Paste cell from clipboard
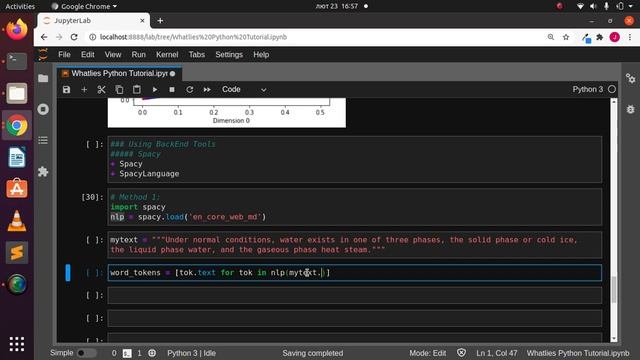Viewport: 640px width, 360px height. click(x=137, y=89)
